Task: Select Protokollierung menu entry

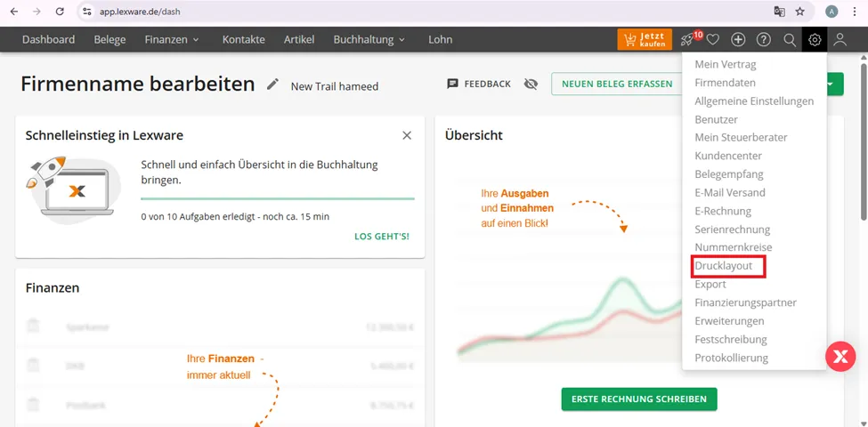Action: 731,358
